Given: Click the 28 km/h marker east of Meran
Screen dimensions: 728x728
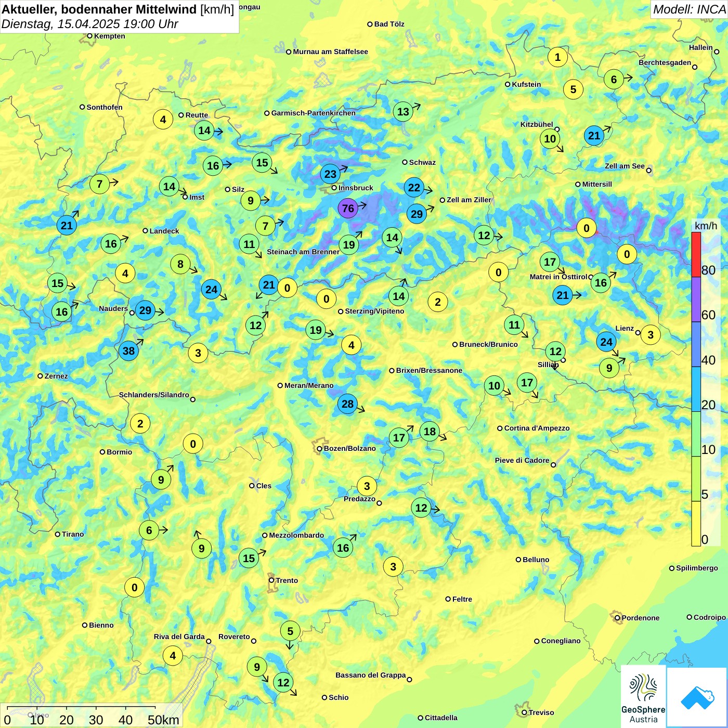Looking at the screenshot, I should [x=347, y=404].
